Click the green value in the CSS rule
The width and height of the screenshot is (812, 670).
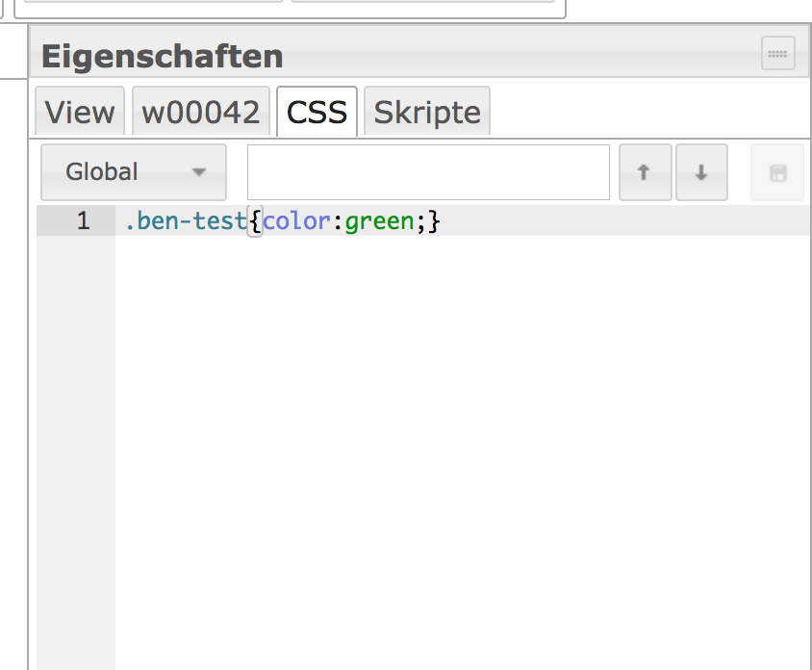(379, 221)
